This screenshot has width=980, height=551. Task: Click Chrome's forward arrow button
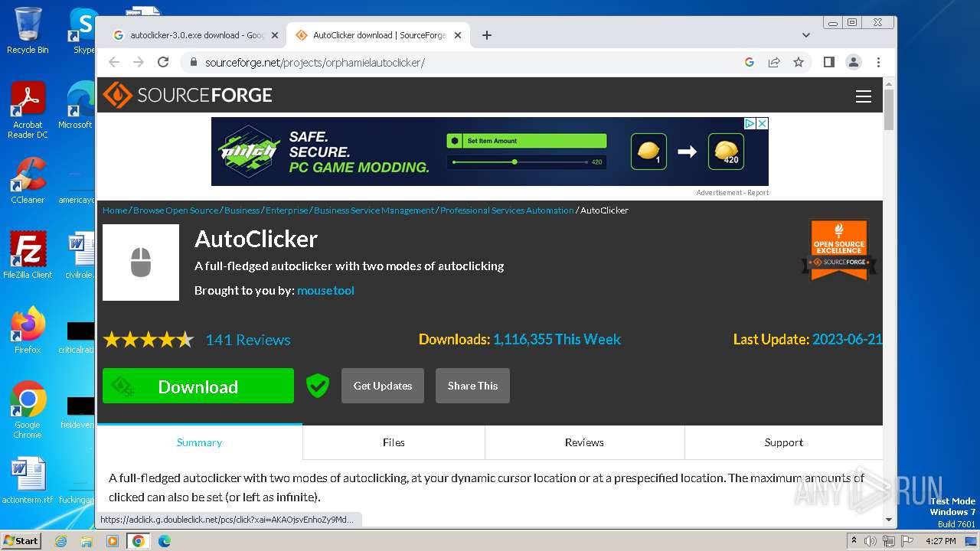pyautogui.click(x=139, y=62)
